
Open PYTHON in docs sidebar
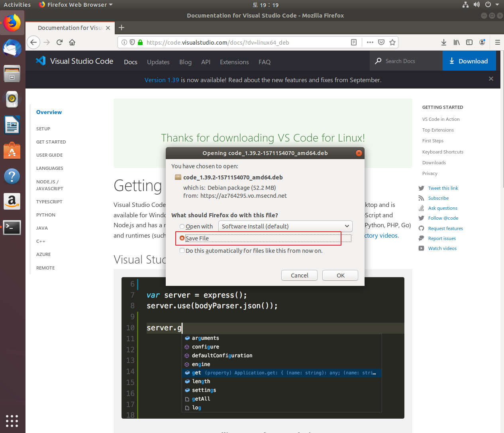[46, 215]
